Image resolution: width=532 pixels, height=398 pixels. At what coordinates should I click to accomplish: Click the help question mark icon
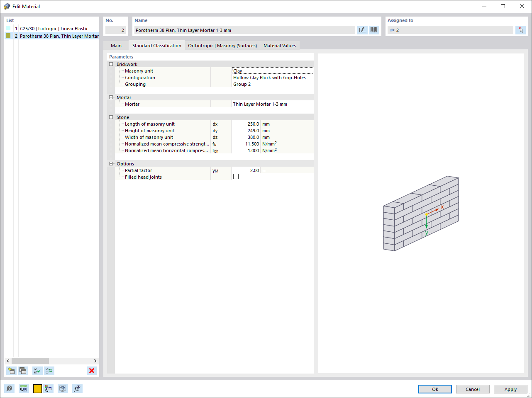(x=9, y=388)
